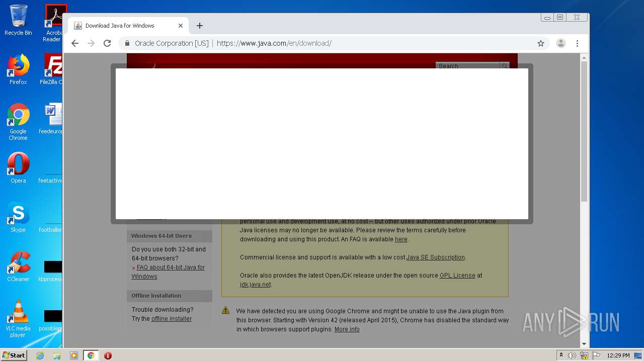Viewport: 644px width, 362px height.
Task: Open the GPL License link
Action: point(457,276)
